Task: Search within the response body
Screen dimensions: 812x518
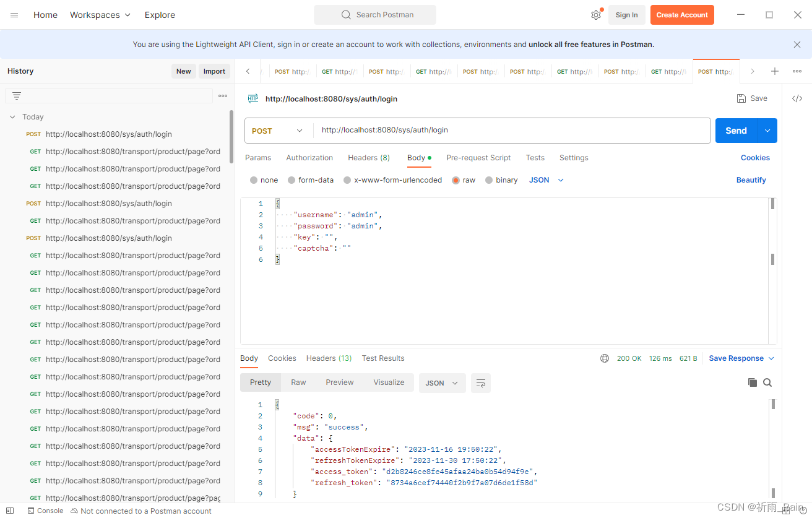Action: tap(767, 382)
